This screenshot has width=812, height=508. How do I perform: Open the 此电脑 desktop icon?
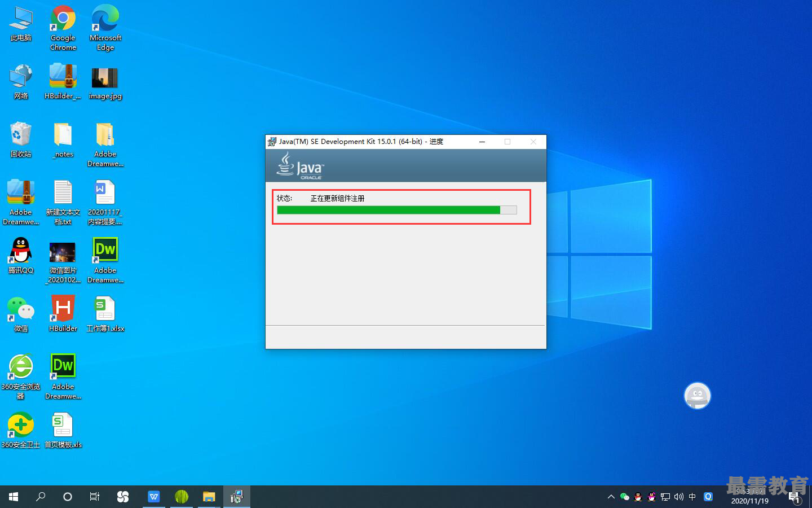pyautogui.click(x=21, y=24)
